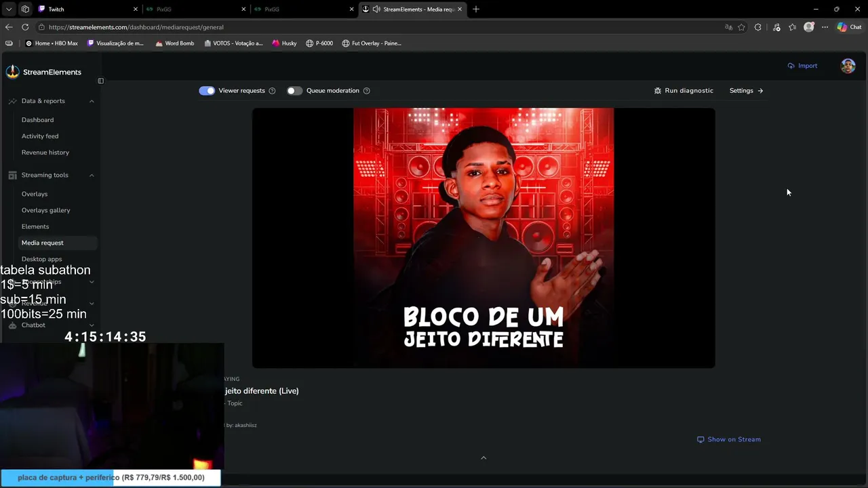Go back with the browser back arrow
Viewport: 868px width, 488px height.
click(x=9, y=27)
